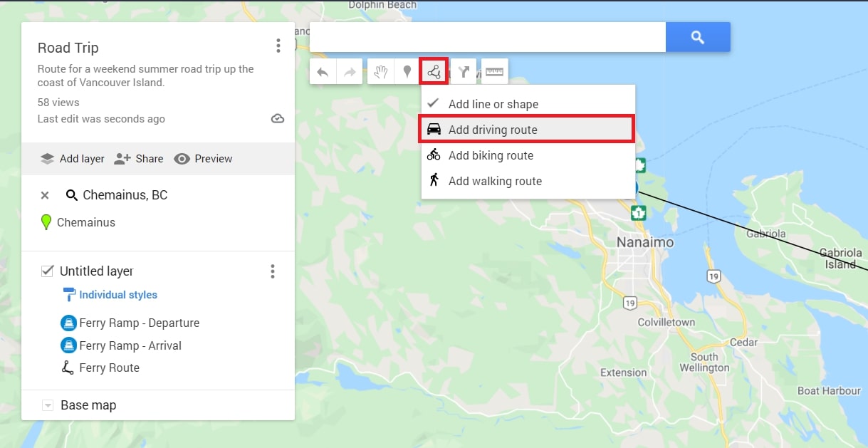The width and height of the screenshot is (868, 448).
Task: Click the Road Trip map title
Action: 68,48
